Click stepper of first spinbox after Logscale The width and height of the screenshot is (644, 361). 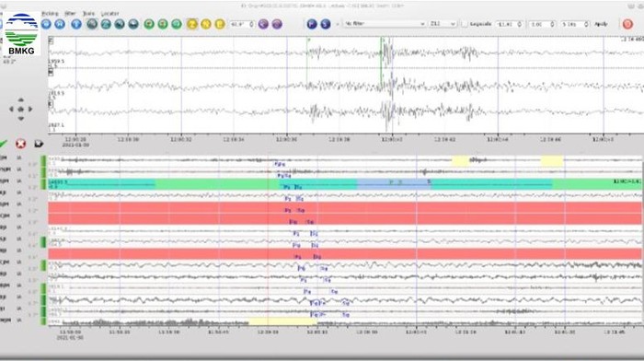point(520,24)
